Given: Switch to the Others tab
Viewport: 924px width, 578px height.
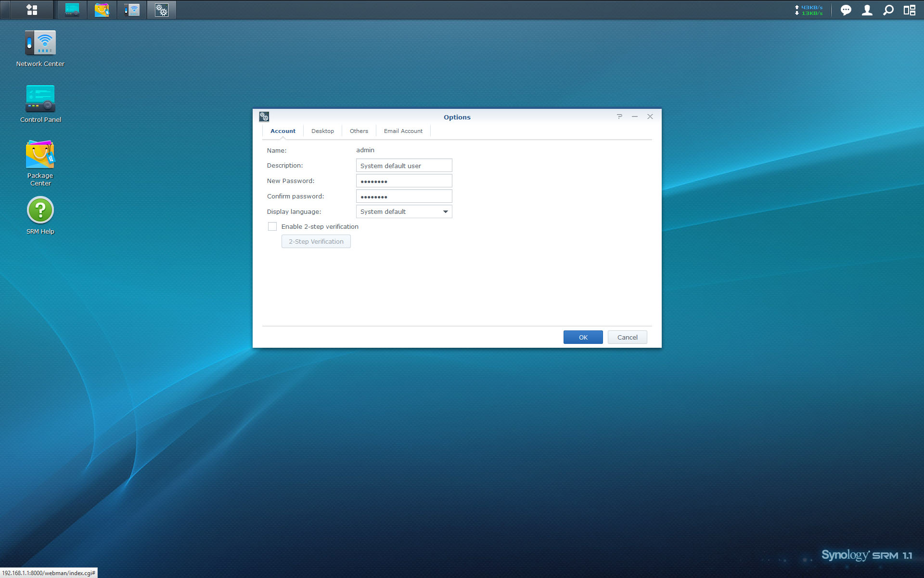Looking at the screenshot, I should click(x=359, y=131).
